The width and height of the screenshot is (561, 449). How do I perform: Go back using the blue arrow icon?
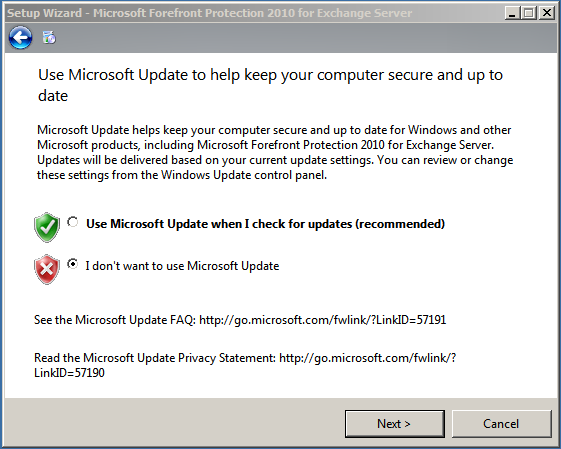click(20, 37)
